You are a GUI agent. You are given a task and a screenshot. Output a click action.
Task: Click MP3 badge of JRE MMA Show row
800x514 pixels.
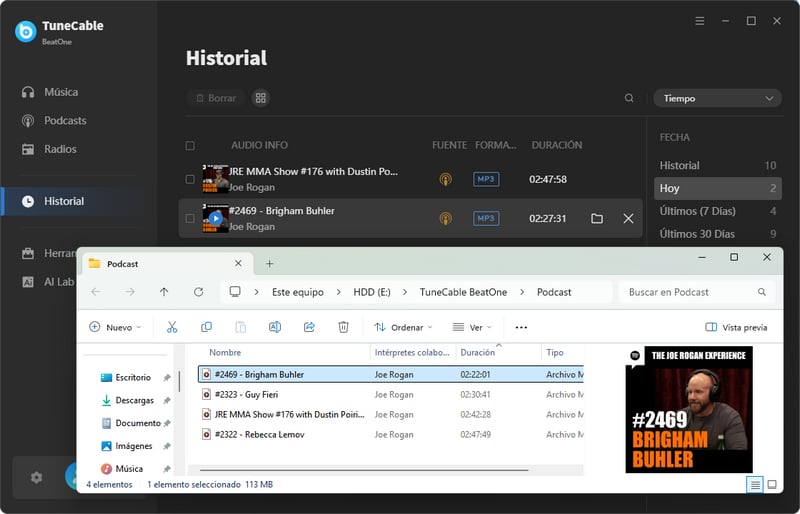(x=486, y=179)
